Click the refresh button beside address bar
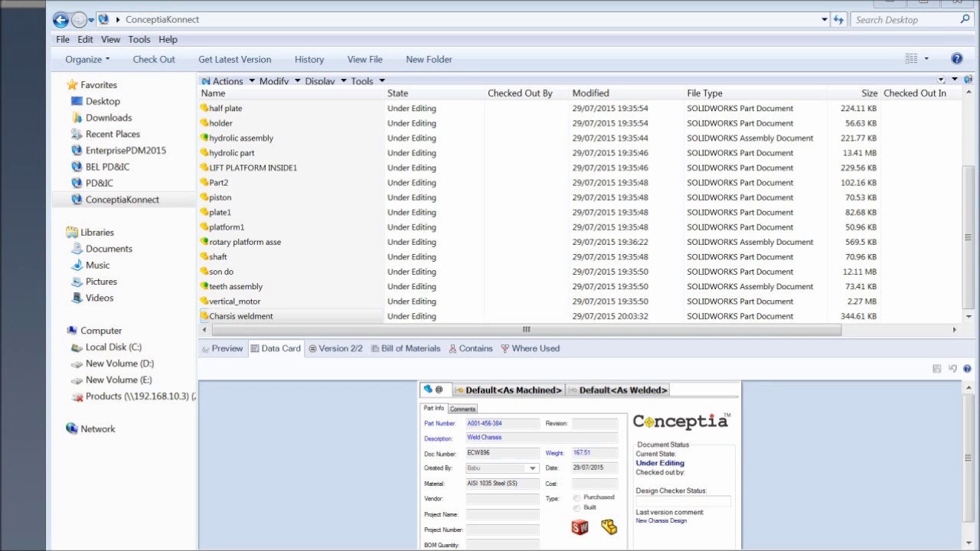 click(x=838, y=19)
